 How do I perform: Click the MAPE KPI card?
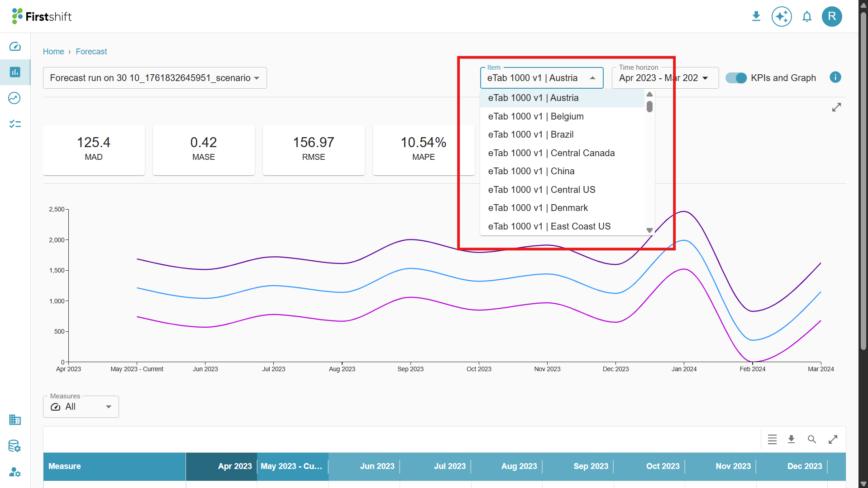pos(424,150)
